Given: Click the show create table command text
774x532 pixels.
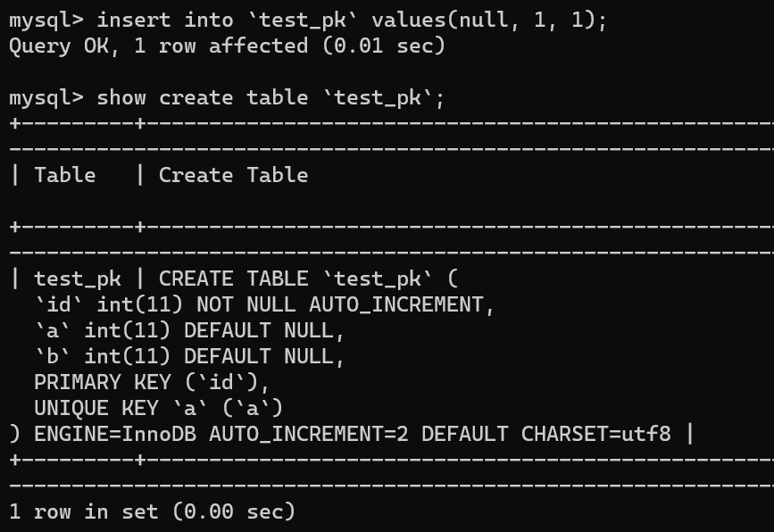Looking at the screenshot, I should pos(270,97).
